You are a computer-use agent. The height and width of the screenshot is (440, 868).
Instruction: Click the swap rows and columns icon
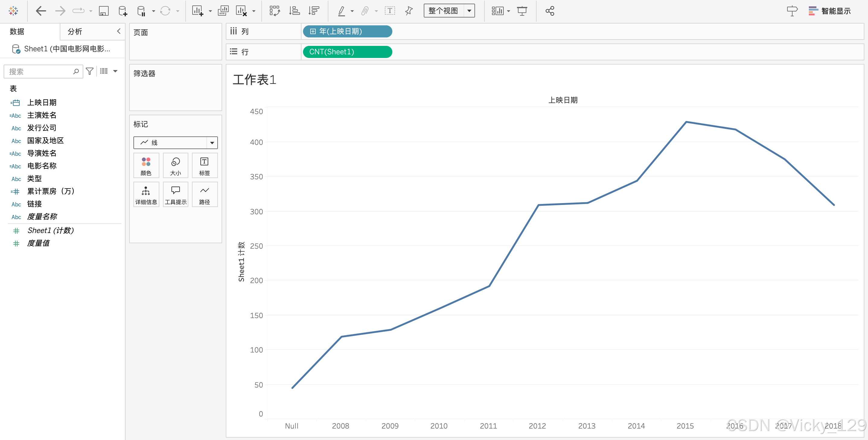point(275,11)
